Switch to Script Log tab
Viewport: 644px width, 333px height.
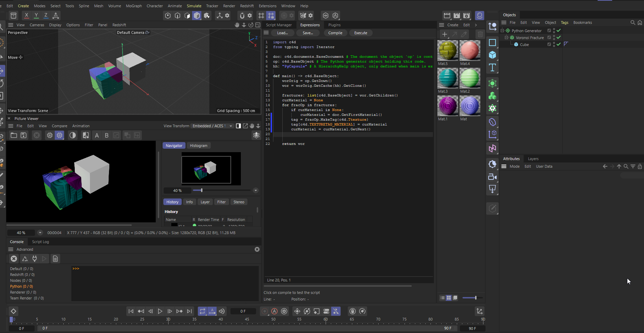click(40, 242)
